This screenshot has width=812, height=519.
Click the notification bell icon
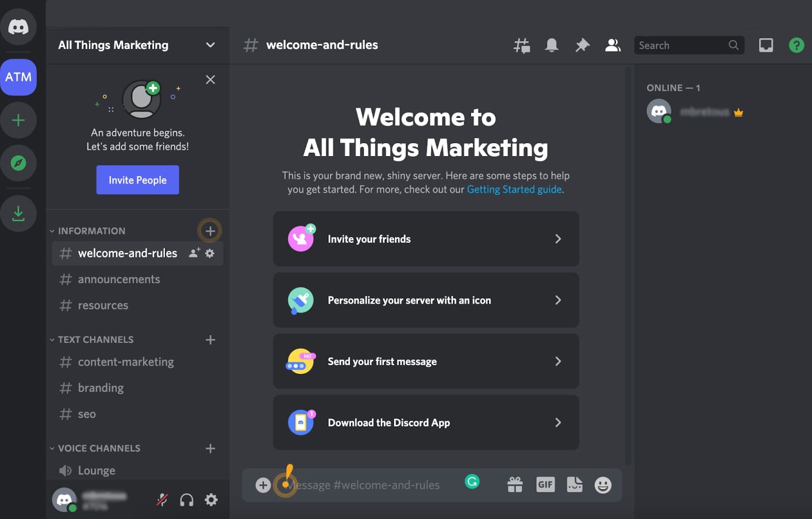coord(552,46)
